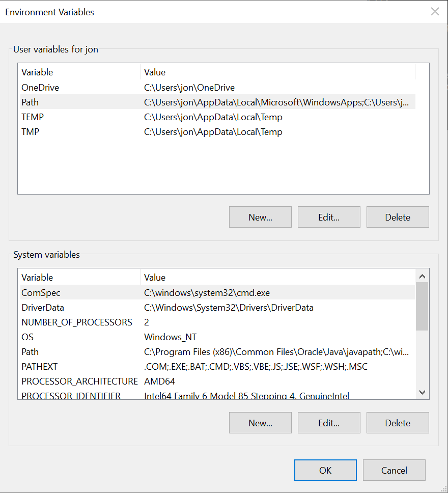This screenshot has height=493, width=448.
Task: Select the PATHEXT system variable
Action: (x=40, y=367)
